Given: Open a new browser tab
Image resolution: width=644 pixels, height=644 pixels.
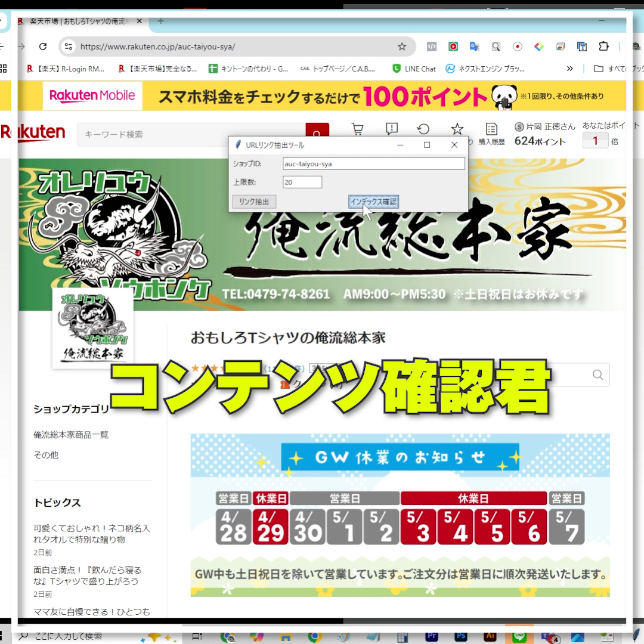Looking at the screenshot, I should 160,21.
